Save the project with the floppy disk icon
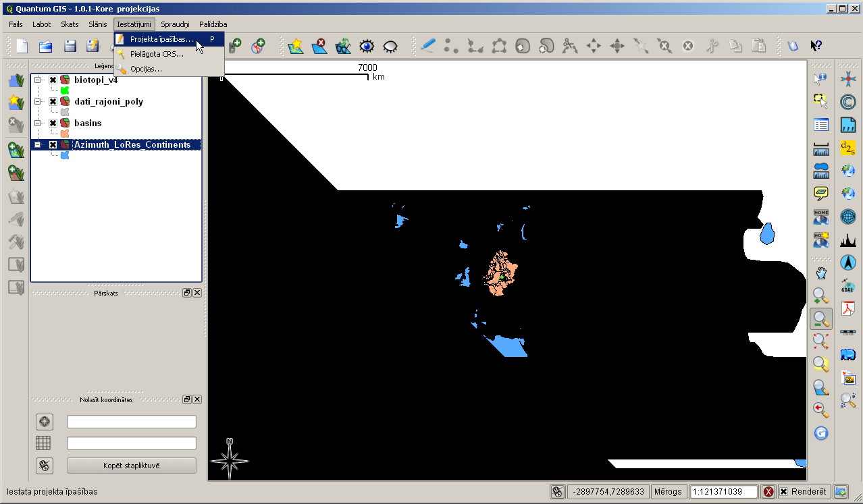863x504 pixels. click(x=70, y=46)
